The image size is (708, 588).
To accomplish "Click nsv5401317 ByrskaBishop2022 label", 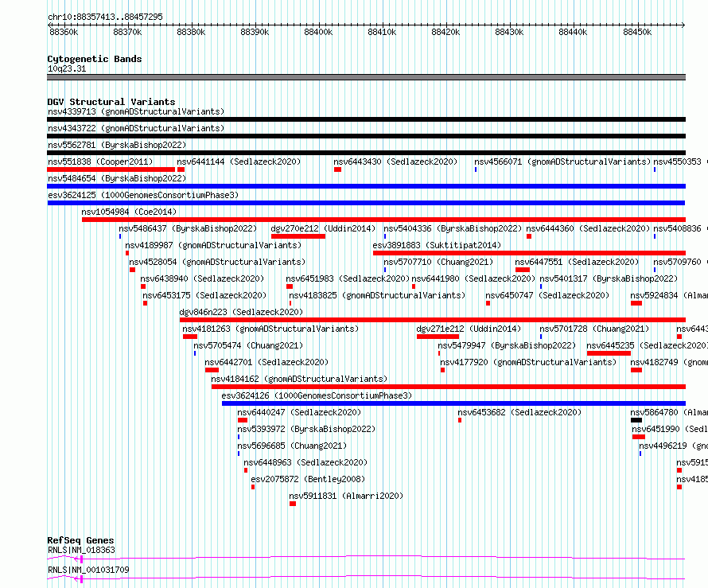I will (609, 278).
